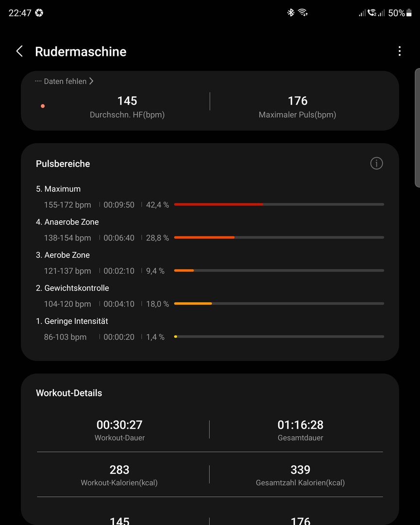Image resolution: width=420 pixels, height=525 pixels.
Task: Tap the Geringe Intensität zone row
Action: tap(210, 329)
